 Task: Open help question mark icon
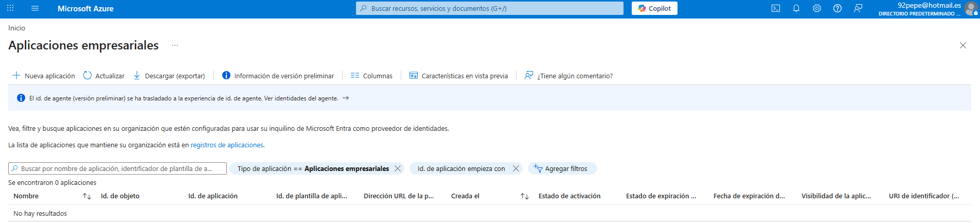pyautogui.click(x=838, y=8)
